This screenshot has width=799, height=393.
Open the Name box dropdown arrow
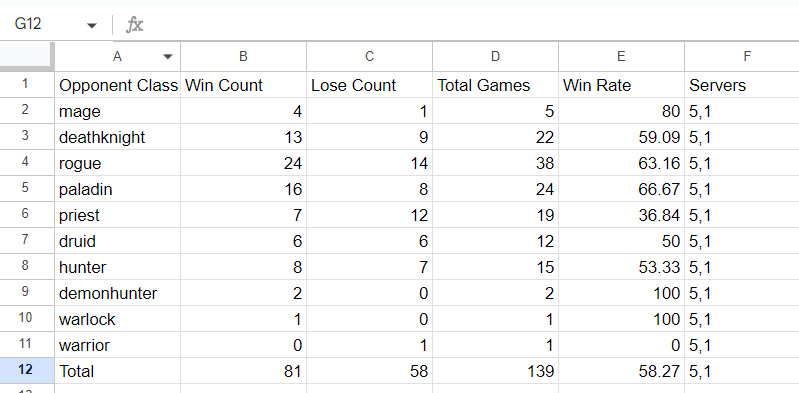coord(92,25)
